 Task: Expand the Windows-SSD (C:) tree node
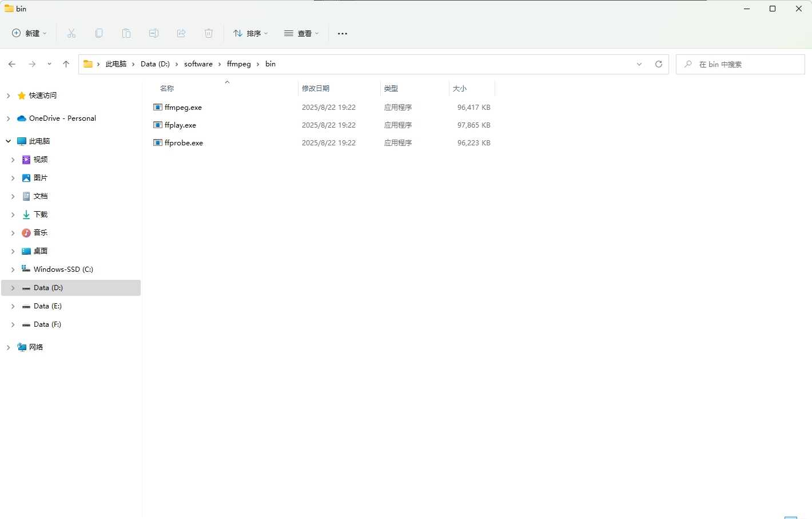(13, 270)
